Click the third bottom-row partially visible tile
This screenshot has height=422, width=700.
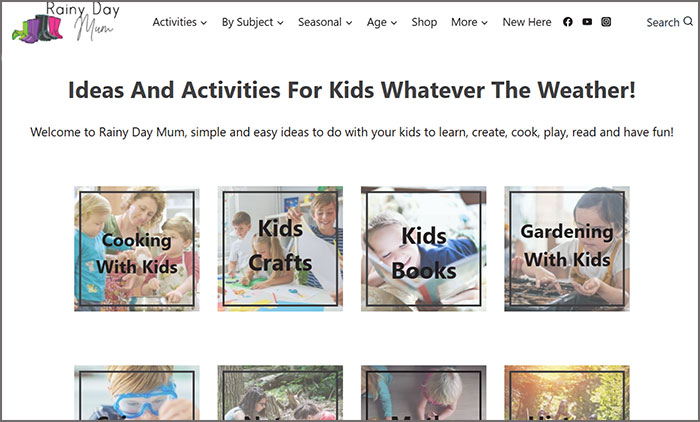coord(423,393)
